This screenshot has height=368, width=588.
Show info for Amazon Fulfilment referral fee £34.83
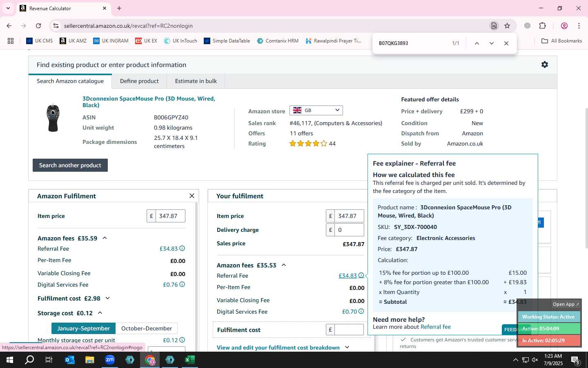182,248
